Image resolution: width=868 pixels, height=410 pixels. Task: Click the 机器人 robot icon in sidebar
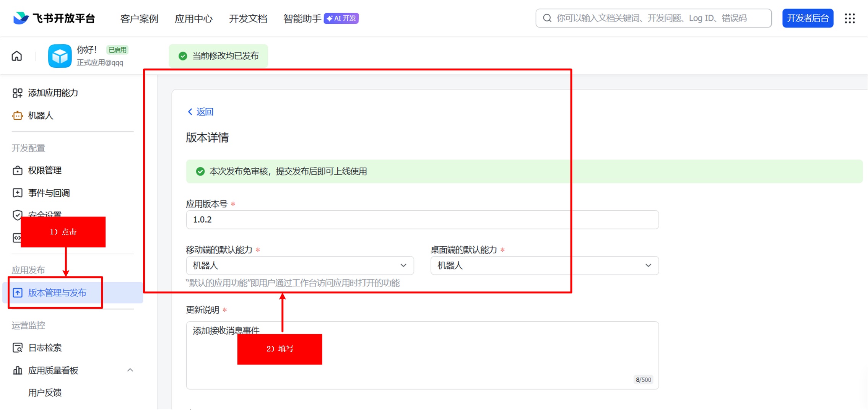(x=18, y=116)
